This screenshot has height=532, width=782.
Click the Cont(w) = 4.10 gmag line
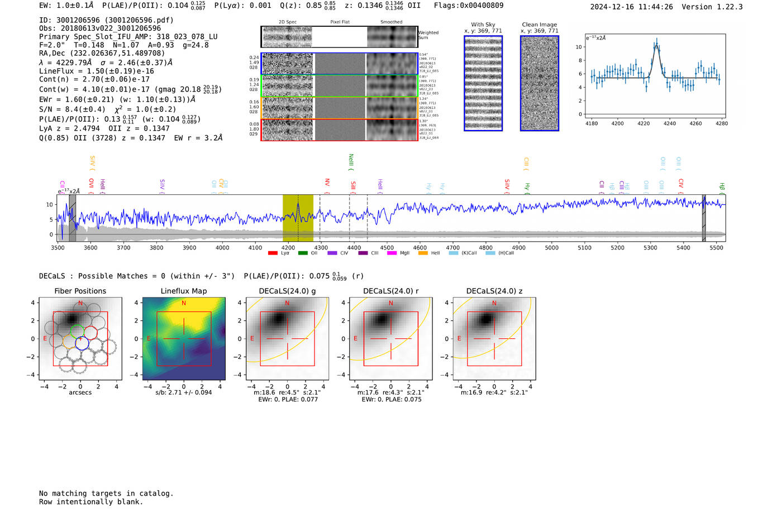[x=130, y=89]
